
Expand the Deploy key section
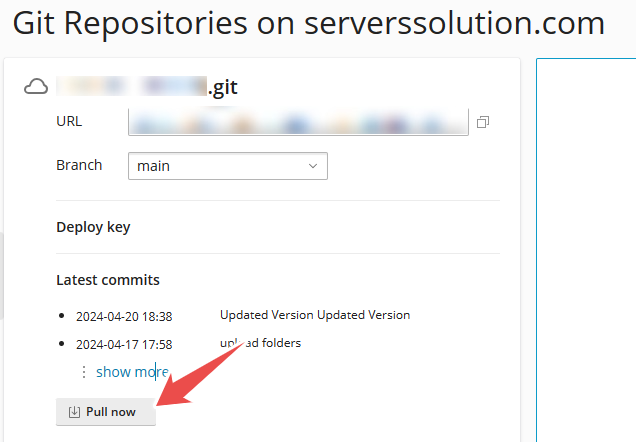coord(93,227)
